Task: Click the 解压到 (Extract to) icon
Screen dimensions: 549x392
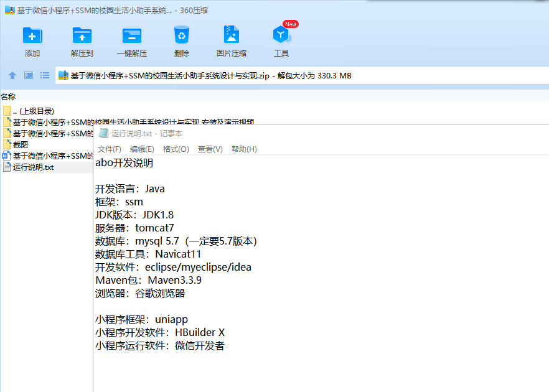Action: (x=82, y=35)
